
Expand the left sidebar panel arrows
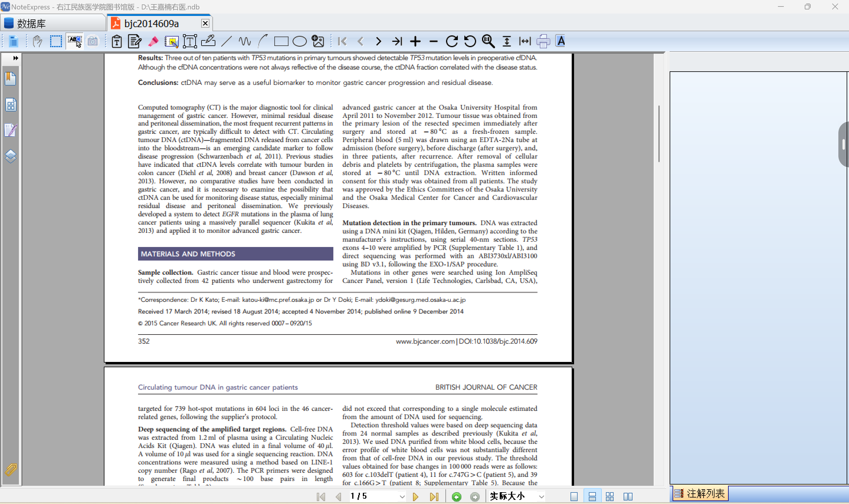click(15, 58)
